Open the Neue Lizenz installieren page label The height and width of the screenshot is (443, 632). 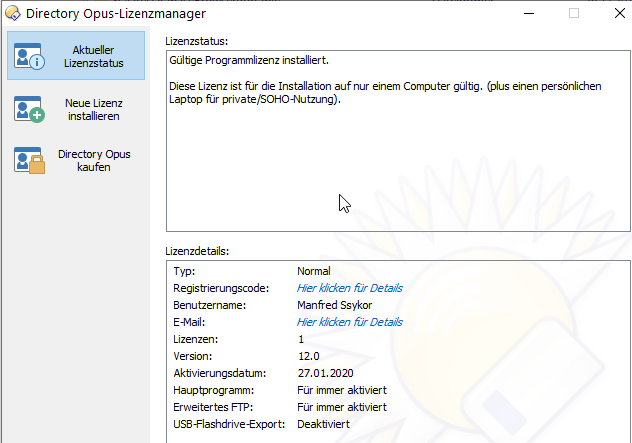(x=92, y=109)
